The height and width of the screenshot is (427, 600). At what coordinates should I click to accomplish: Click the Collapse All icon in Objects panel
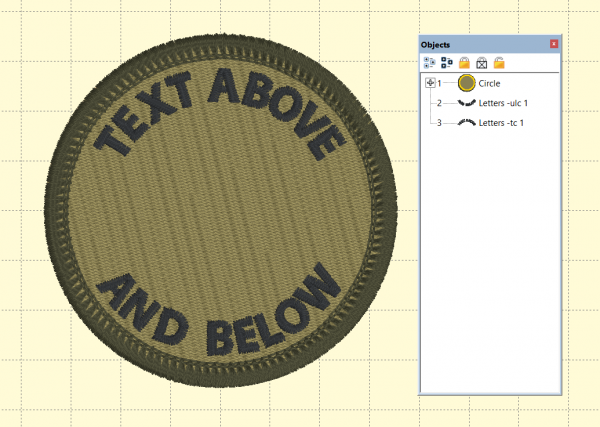coord(447,62)
